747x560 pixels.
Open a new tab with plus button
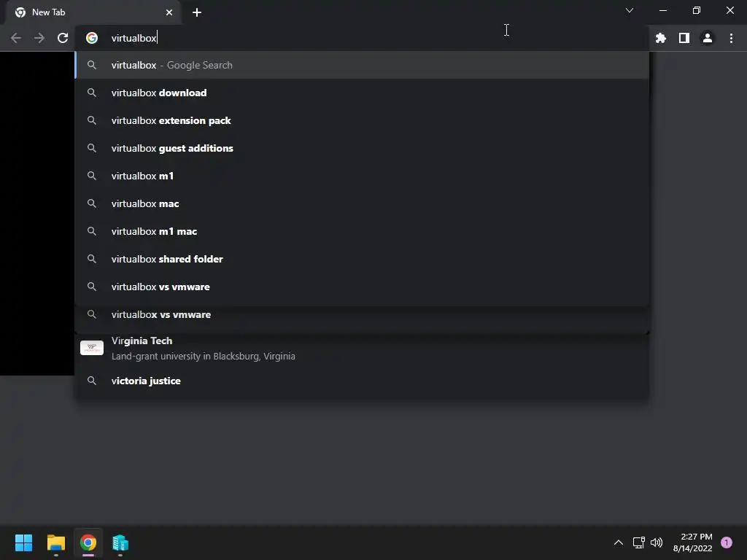(x=197, y=12)
